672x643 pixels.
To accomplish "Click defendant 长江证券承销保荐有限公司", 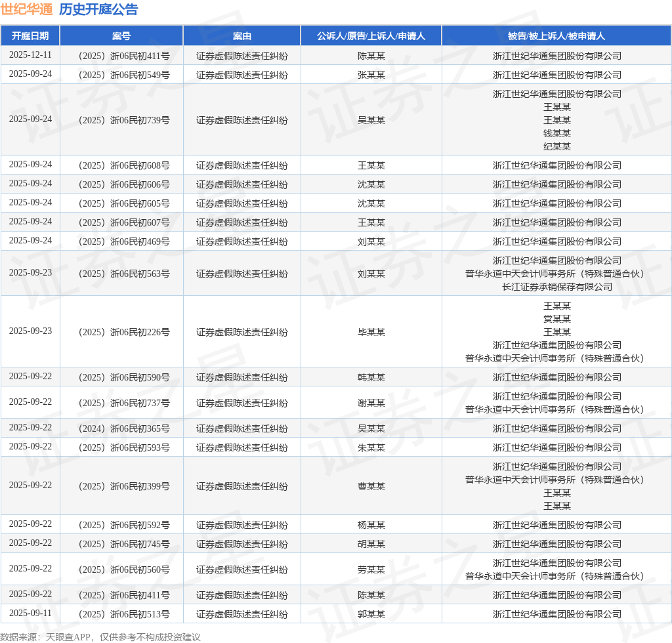I will tap(556, 287).
